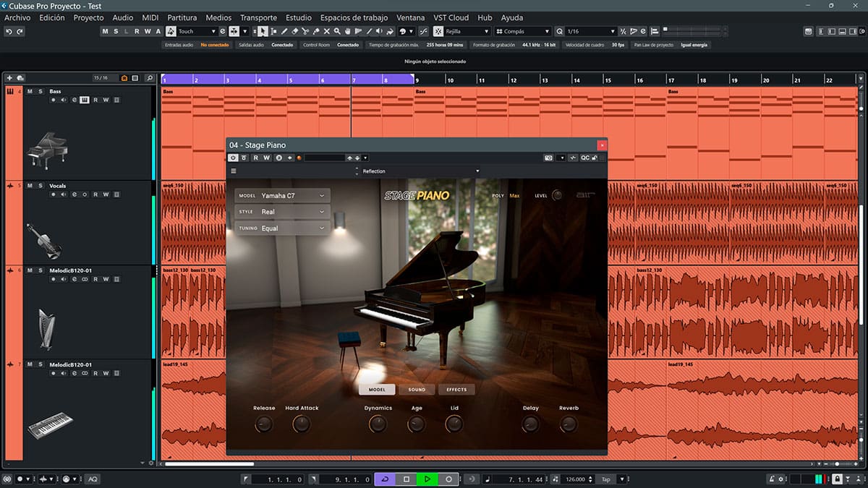868x488 pixels.
Task: Switch to MODEL tab in Stage Piano
Action: tap(377, 390)
